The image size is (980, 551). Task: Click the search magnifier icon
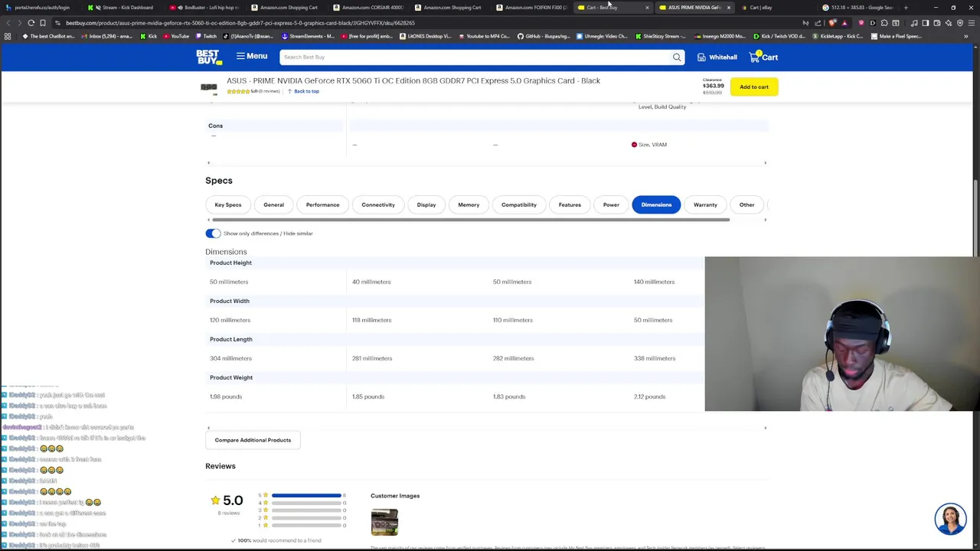click(677, 57)
